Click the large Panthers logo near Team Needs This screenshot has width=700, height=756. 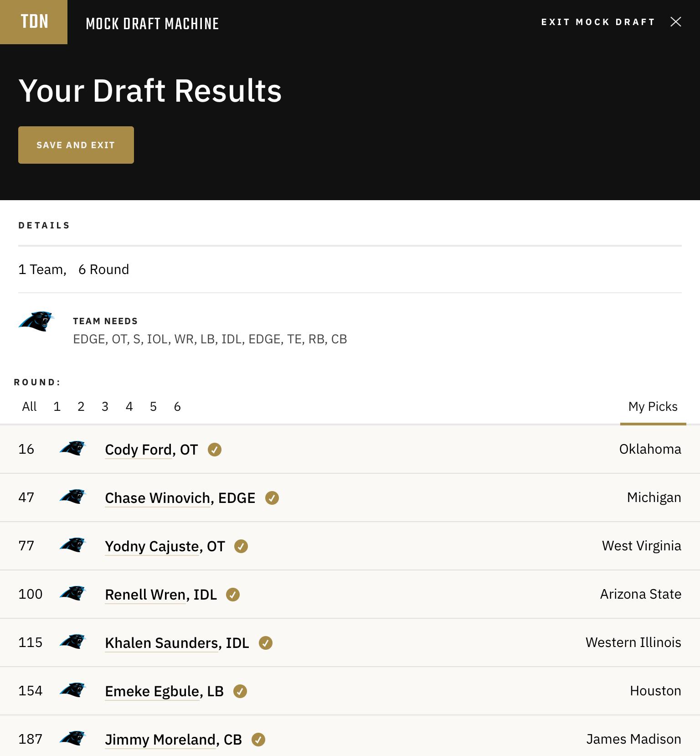pos(36,321)
